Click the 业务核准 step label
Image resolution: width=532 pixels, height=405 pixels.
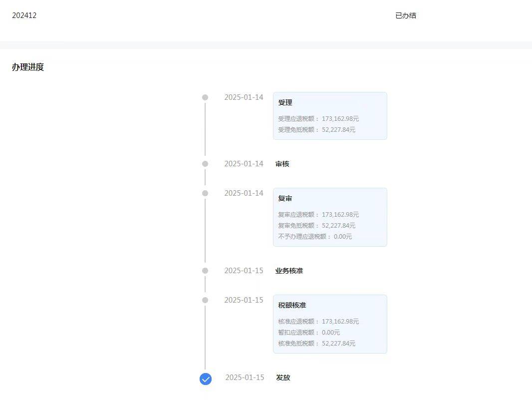289,271
